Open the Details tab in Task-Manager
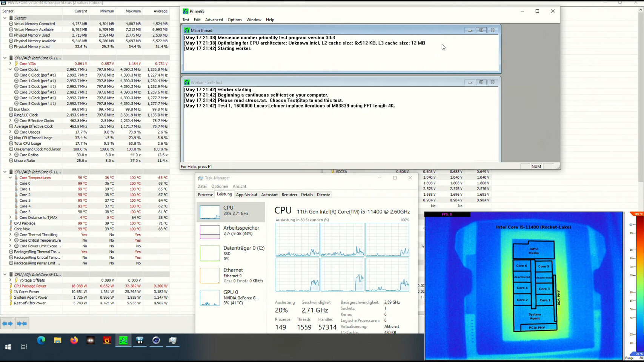Image resolution: width=644 pixels, height=362 pixels. pos(307,195)
